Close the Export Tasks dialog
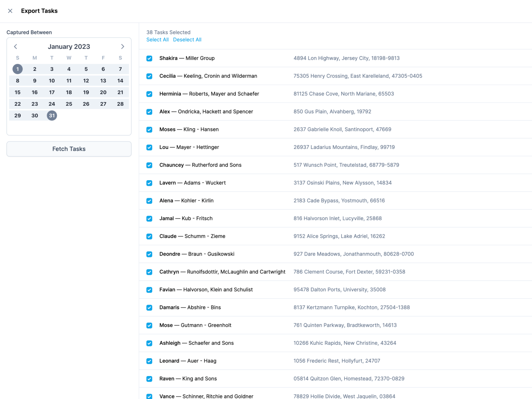 pos(10,11)
